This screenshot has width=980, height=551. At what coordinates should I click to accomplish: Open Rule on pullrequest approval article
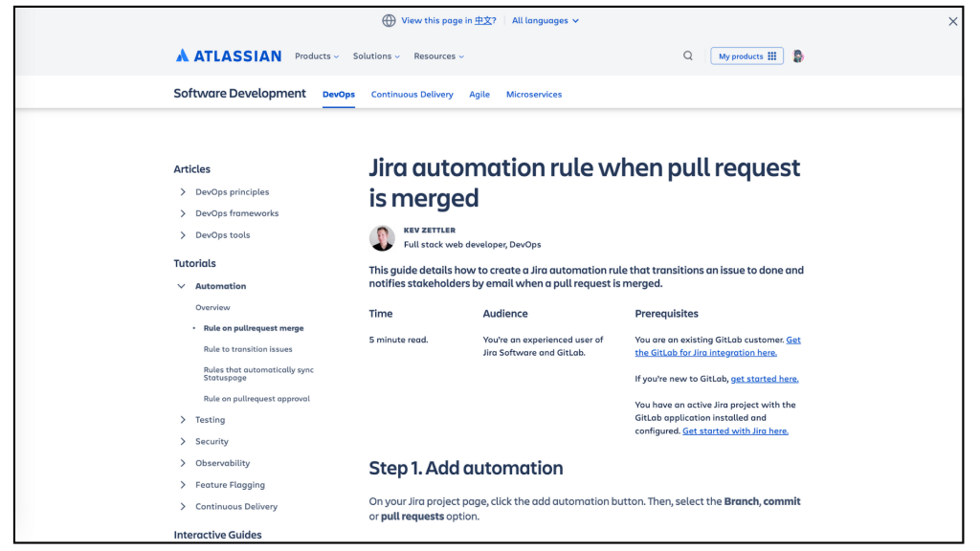[x=256, y=399]
